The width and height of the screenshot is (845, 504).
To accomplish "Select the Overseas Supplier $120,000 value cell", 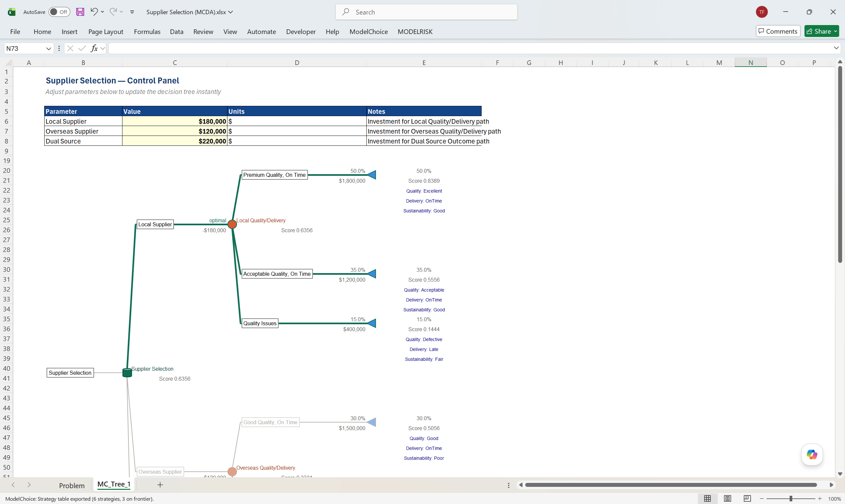I will tap(175, 131).
